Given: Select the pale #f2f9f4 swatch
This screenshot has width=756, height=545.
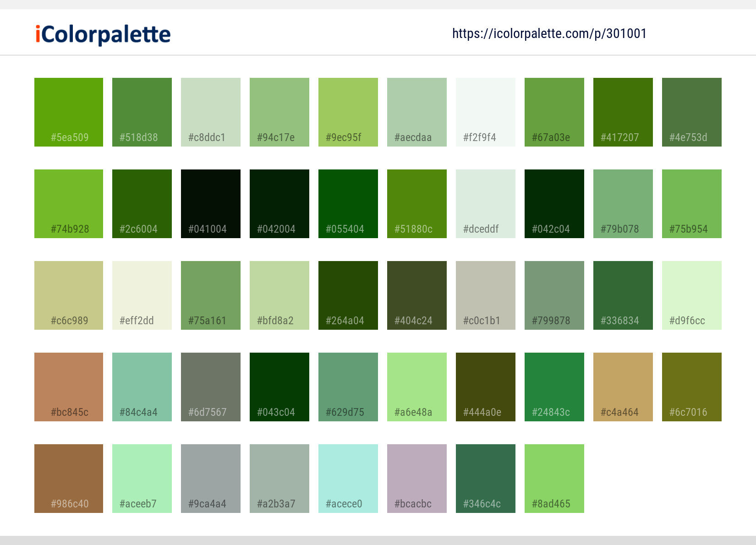Looking at the screenshot, I should click(485, 112).
